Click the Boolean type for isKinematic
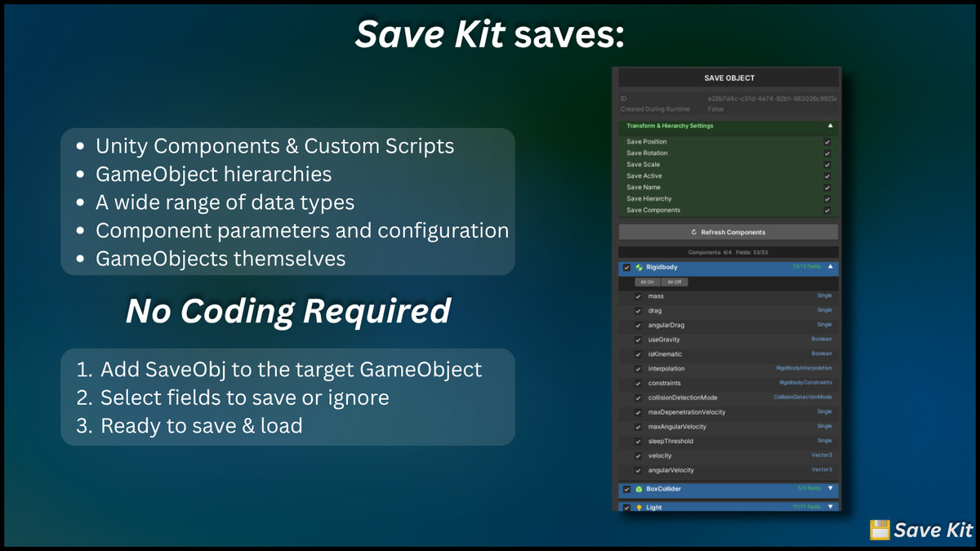This screenshot has width=980, height=551. click(x=822, y=353)
